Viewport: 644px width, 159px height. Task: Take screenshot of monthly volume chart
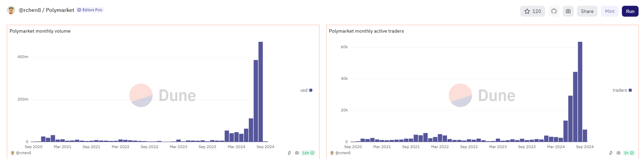297,153
